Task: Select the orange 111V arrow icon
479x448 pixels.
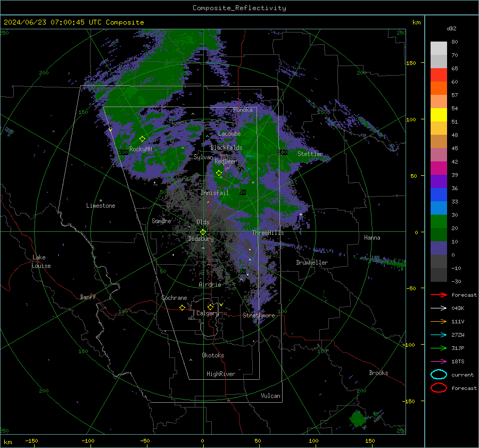Action: tap(439, 321)
